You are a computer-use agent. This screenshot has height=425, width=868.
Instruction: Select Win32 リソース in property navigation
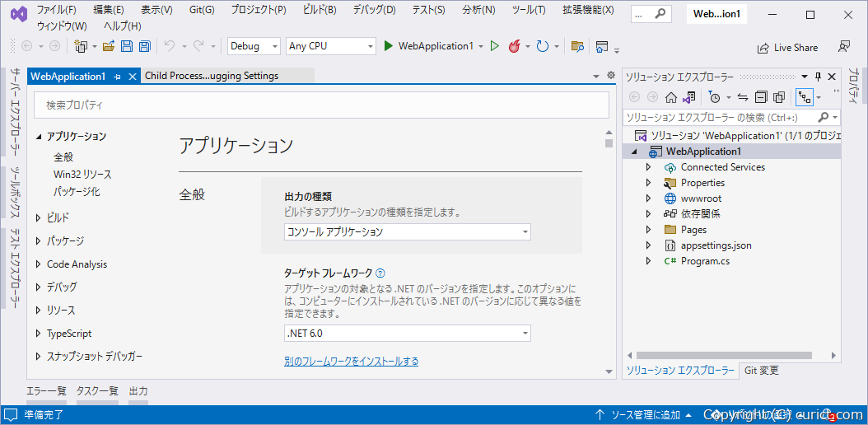click(x=82, y=175)
